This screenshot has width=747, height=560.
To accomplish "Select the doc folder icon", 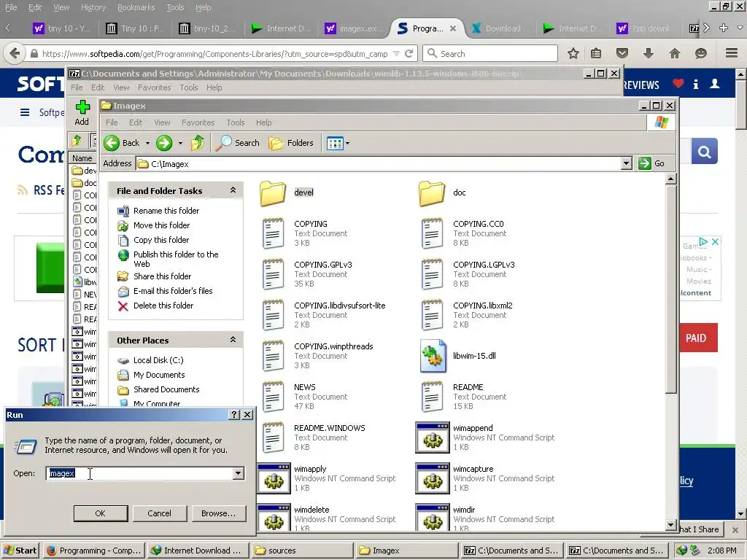I will tap(432, 192).
